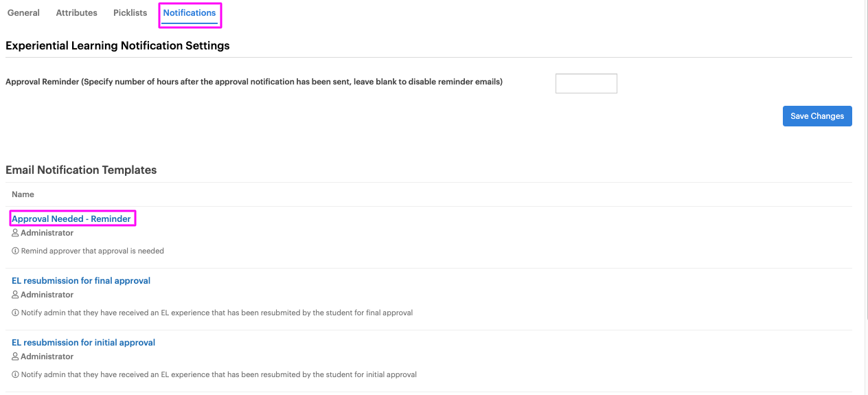Click the Save Changes button
Image resolution: width=868 pixels, height=395 pixels.
coord(817,116)
